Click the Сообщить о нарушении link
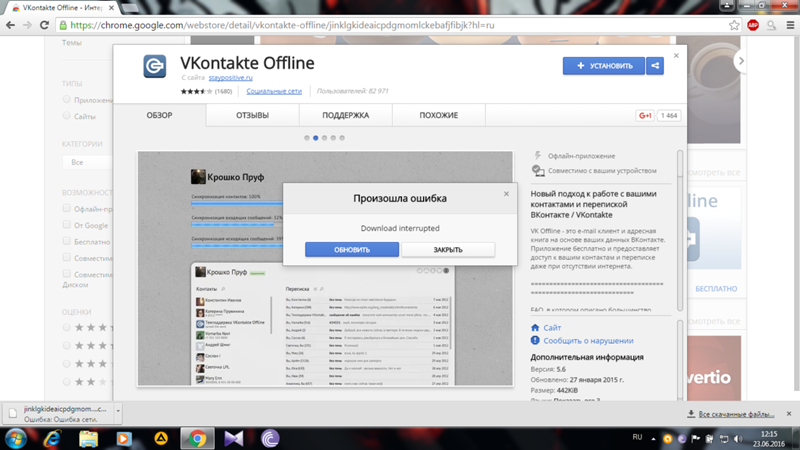The height and width of the screenshot is (450, 800). pyautogui.click(x=588, y=341)
